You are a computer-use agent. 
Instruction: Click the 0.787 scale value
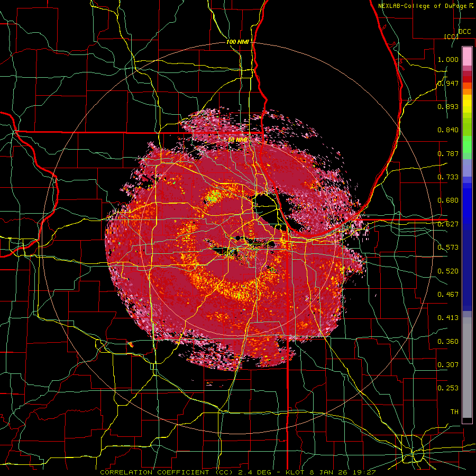coord(448,153)
